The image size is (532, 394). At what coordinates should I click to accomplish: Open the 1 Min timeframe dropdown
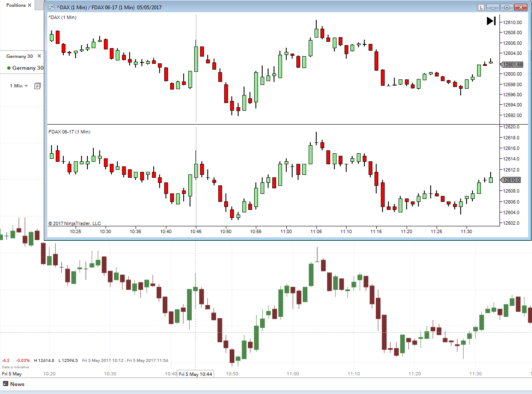(19, 86)
